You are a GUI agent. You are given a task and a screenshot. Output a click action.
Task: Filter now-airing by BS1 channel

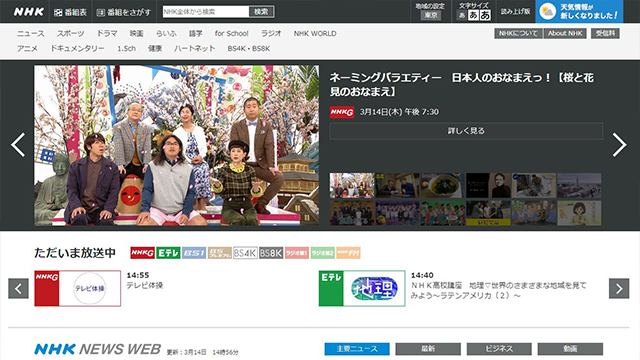point(194,253)
